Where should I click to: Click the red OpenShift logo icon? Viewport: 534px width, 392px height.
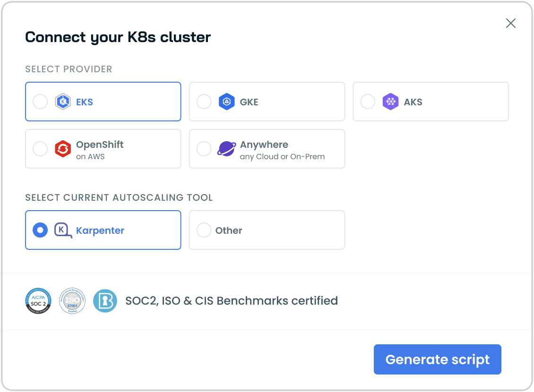point(63,149)
